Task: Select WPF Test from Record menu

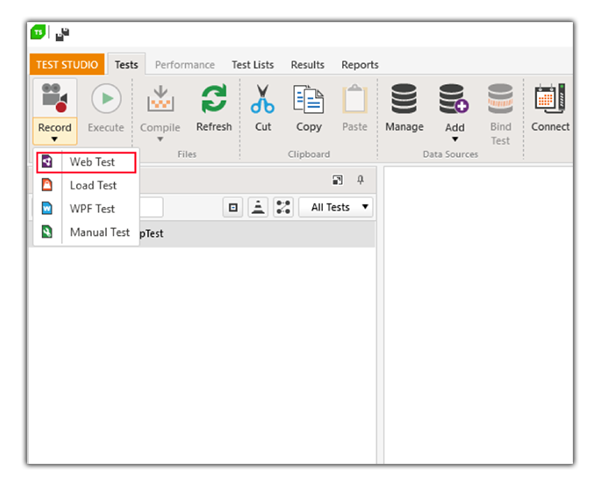Action: [x=86, y=209]
